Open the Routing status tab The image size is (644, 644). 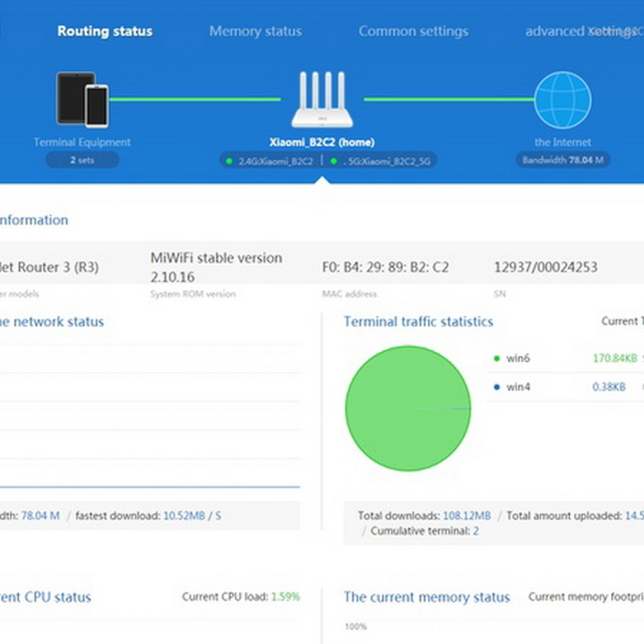click(x=105, y=31)
